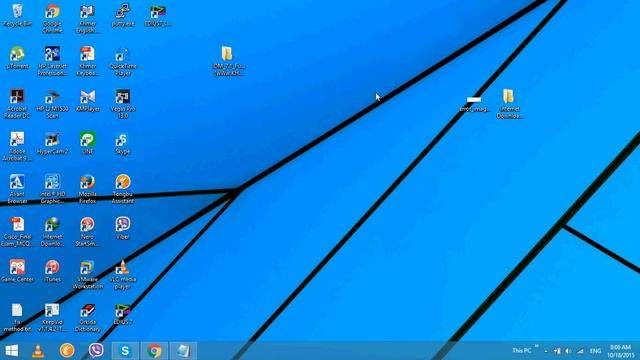Screen dimensions: 640x360
Task: Select the Skype desktop shortcut
Action: pyautogui.click(x=123, y=143)
